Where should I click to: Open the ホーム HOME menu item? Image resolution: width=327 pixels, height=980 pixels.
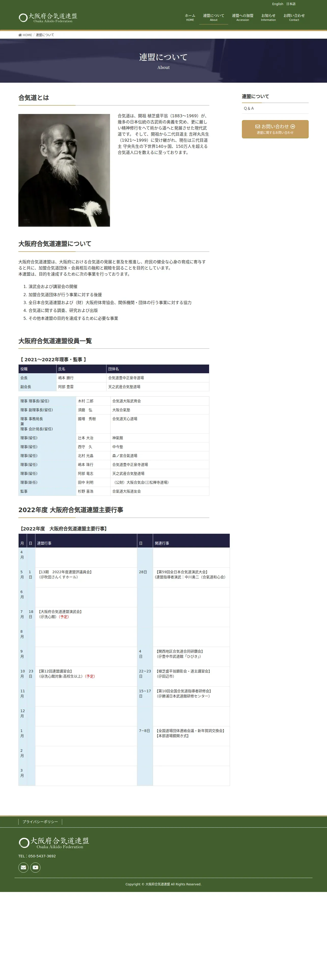(x=190, y=18)
